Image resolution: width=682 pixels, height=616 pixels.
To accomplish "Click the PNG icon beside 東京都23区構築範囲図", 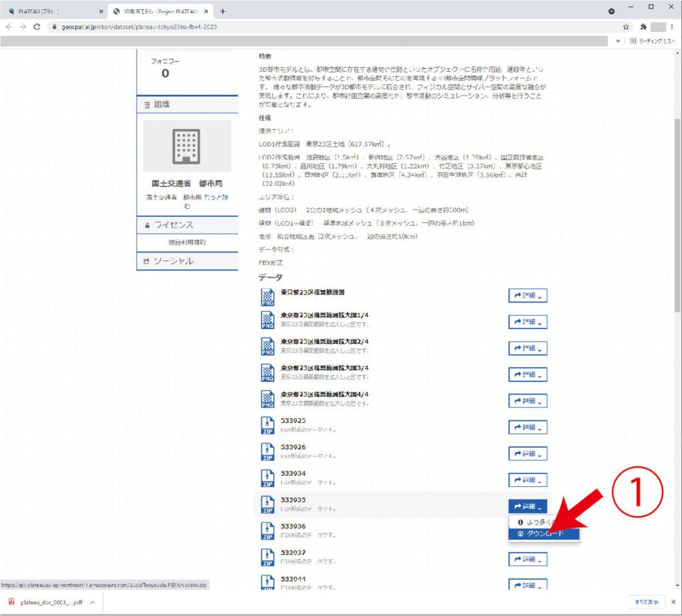I will point(268,297).
